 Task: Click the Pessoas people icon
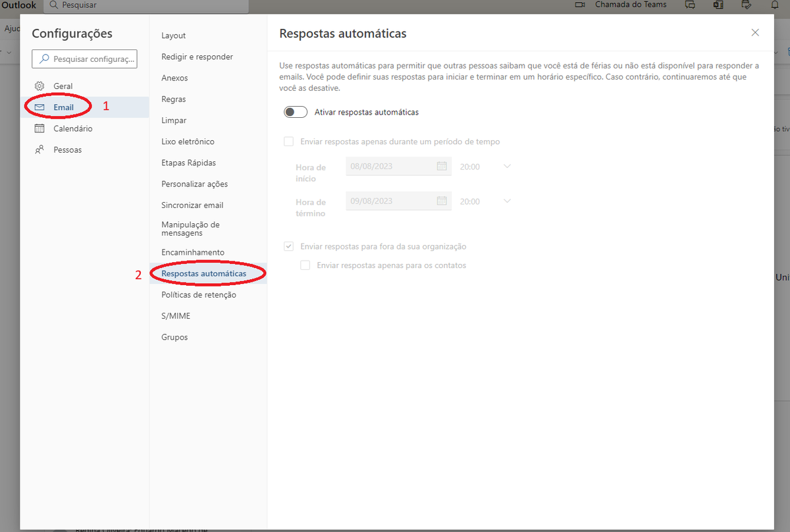point(39,149)
